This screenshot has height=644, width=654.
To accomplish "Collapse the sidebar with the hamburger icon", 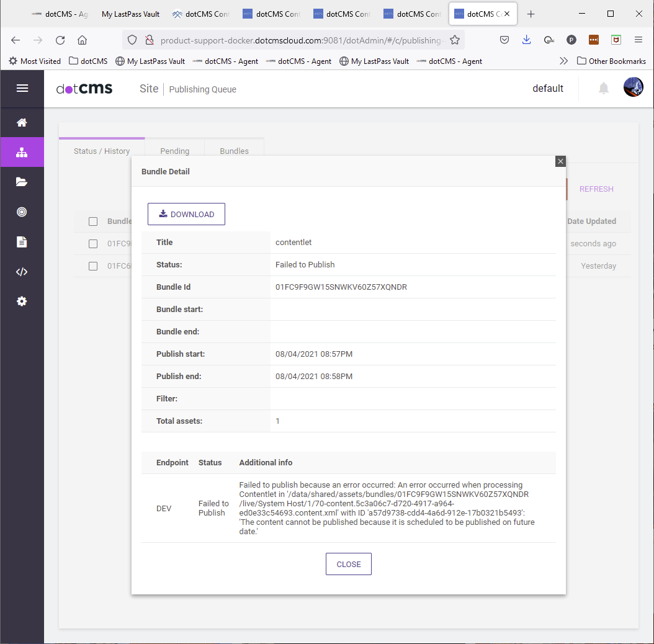I will pos(22,88).
